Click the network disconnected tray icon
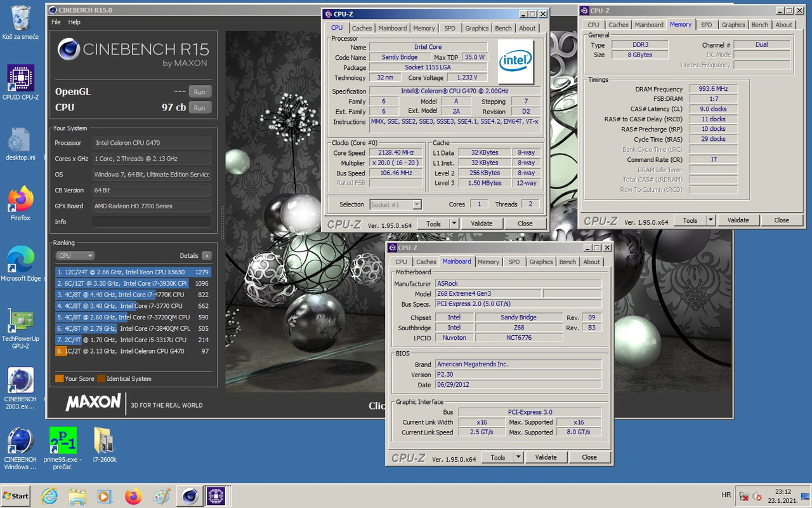 pyautogui.click(x=744, y=496)
